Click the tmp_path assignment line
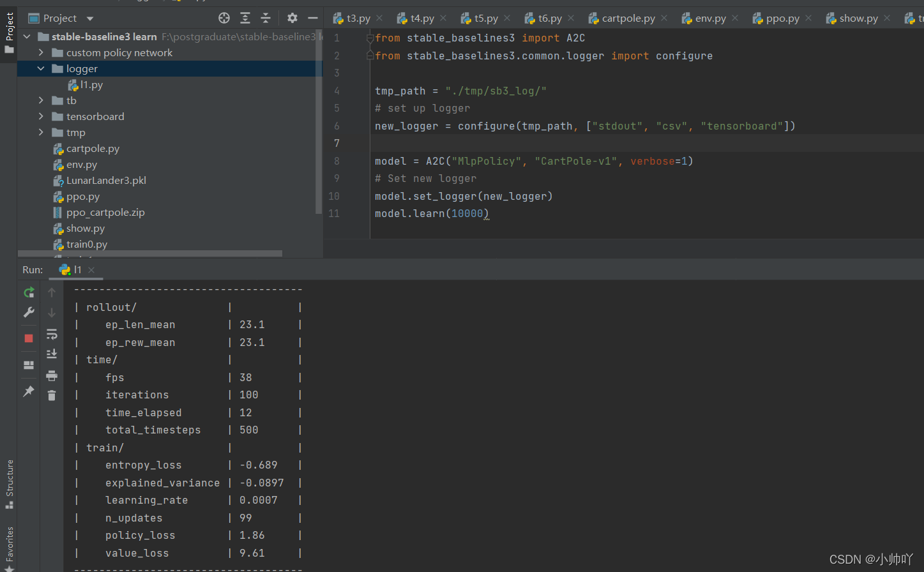924x572 pixels. (x=460, y=91)
